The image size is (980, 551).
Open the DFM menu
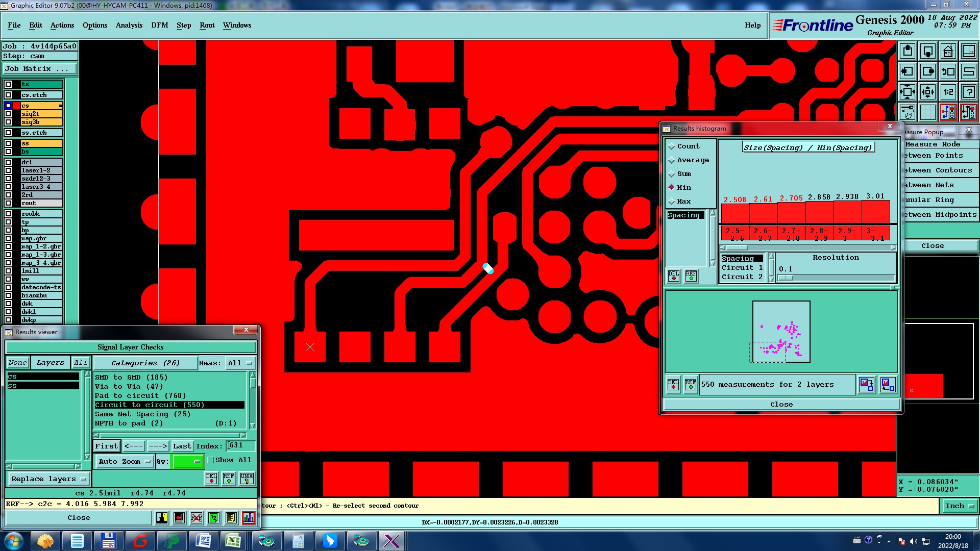(159, 25)
